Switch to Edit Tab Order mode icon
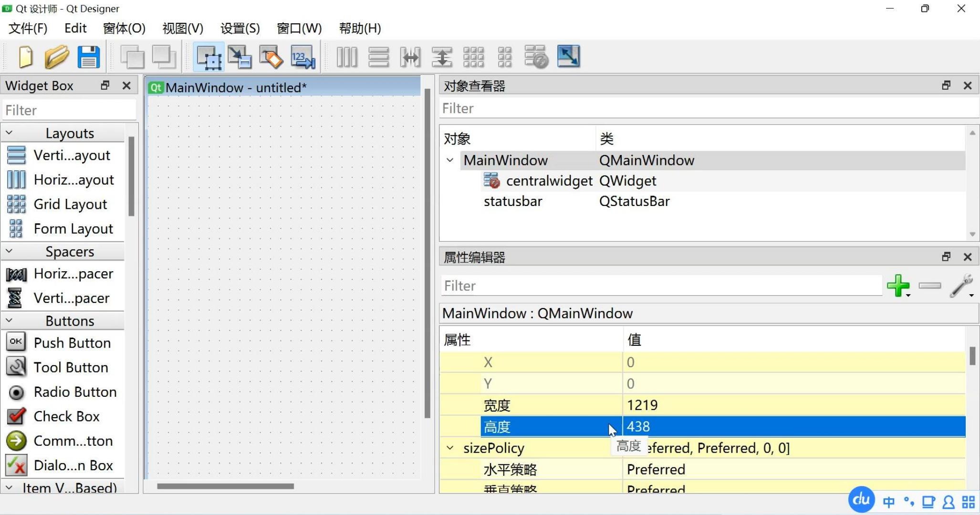The width and height of the screenshot is (980, 515). point(302,57)
